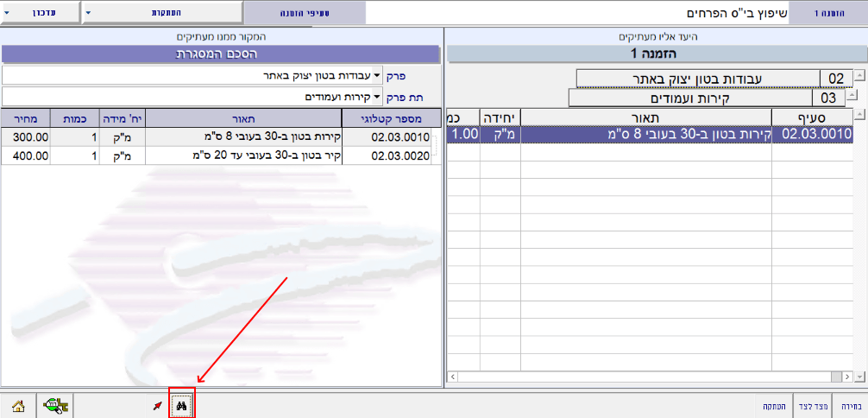The width and height of the screenshot is (868, 418).
Task: Collapse chapter 02 עבודות בטון יצוק באתר
Action: (x=859, y=75)
